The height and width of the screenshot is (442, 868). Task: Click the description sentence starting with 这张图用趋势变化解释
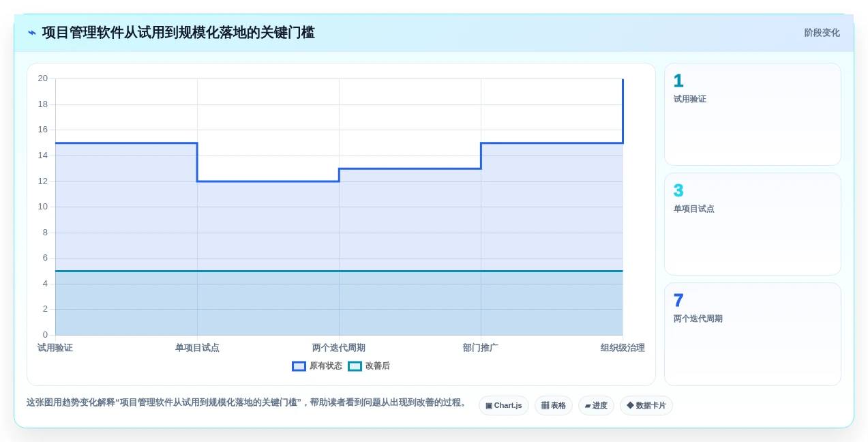tap(248, 402)
